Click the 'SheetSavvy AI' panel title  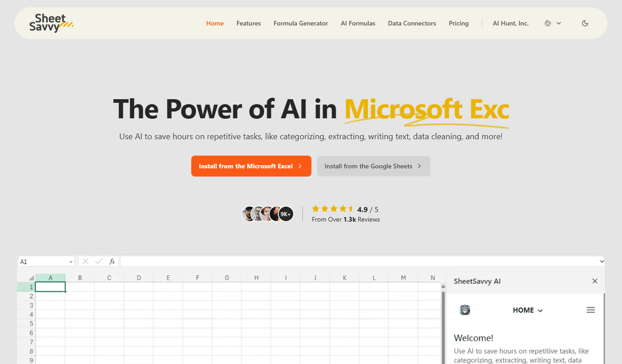point(477,281)
